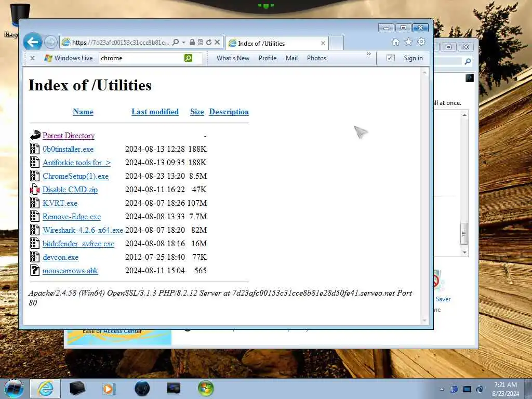Click Sign in on Windows Live toolbar
Image resolution: width=532 pixels, height=399 pixels.
pos(413,58)
